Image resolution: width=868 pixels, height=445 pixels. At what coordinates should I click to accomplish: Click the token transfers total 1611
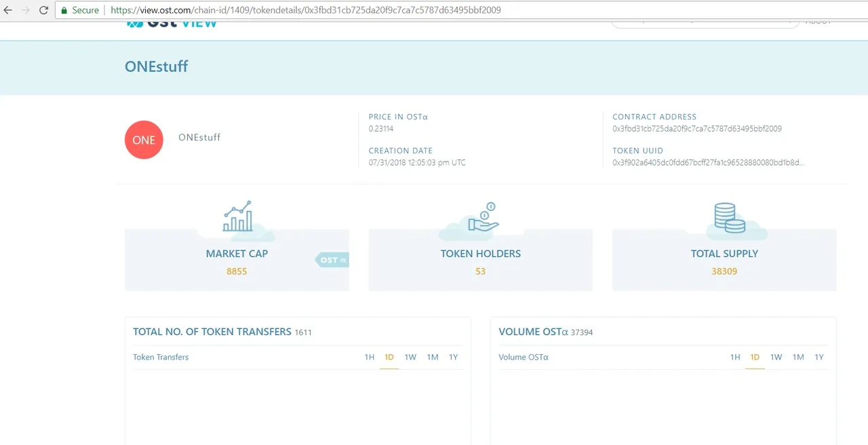(303, 332)
